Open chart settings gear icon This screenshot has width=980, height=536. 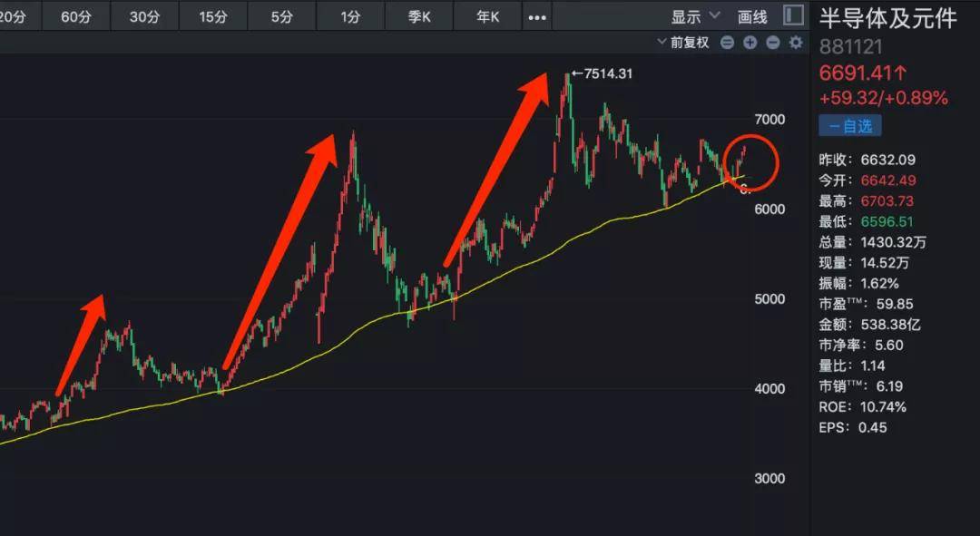pos(796,43)
